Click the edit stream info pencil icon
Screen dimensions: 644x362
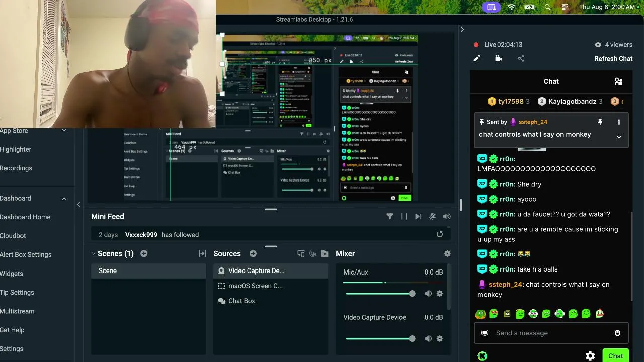[477, 58]
